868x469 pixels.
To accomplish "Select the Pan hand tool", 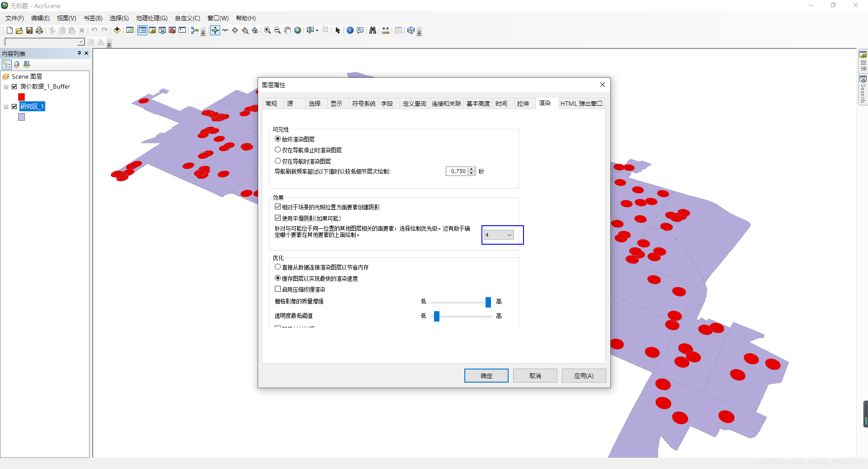I will coord(288,30).
